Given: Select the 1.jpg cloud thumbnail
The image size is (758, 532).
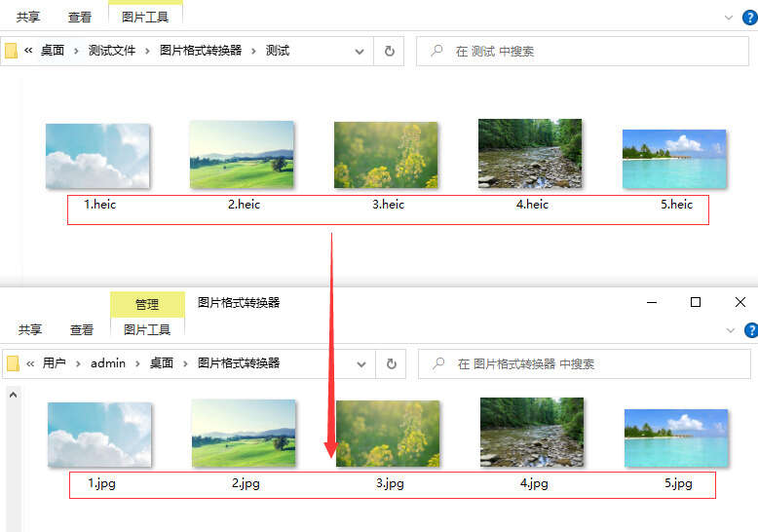Looking at the screenshot, I should [99, 435].
